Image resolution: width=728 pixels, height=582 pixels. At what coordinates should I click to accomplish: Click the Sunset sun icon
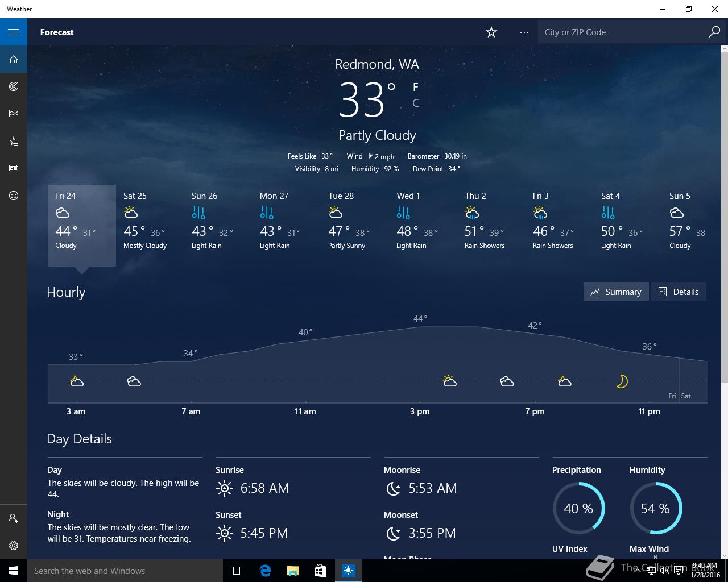(225, 533)
